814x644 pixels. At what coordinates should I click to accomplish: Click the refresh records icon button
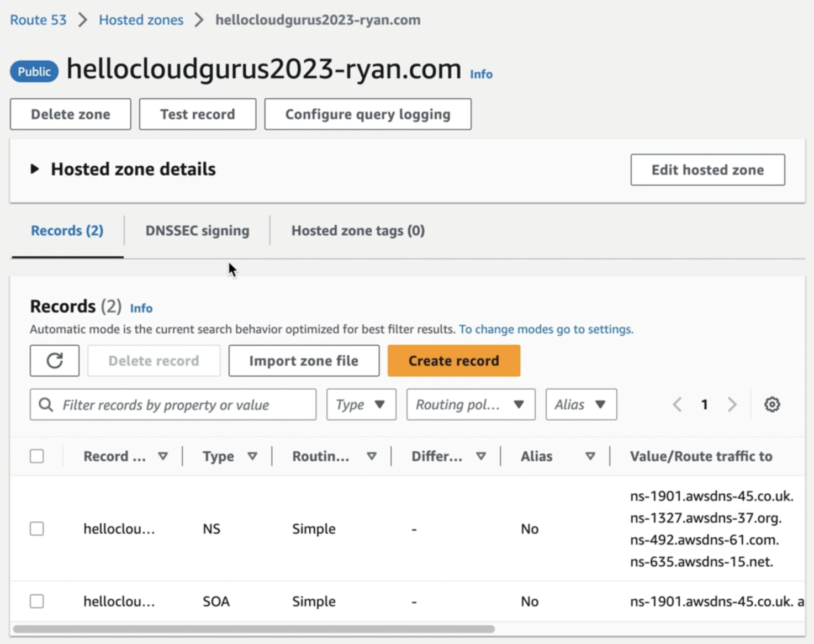pos(55,361)
